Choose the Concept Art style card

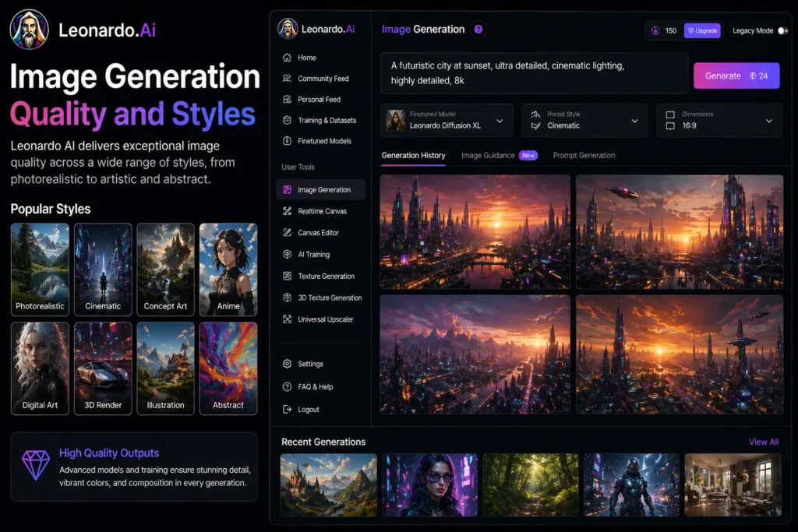coord(165,270)
